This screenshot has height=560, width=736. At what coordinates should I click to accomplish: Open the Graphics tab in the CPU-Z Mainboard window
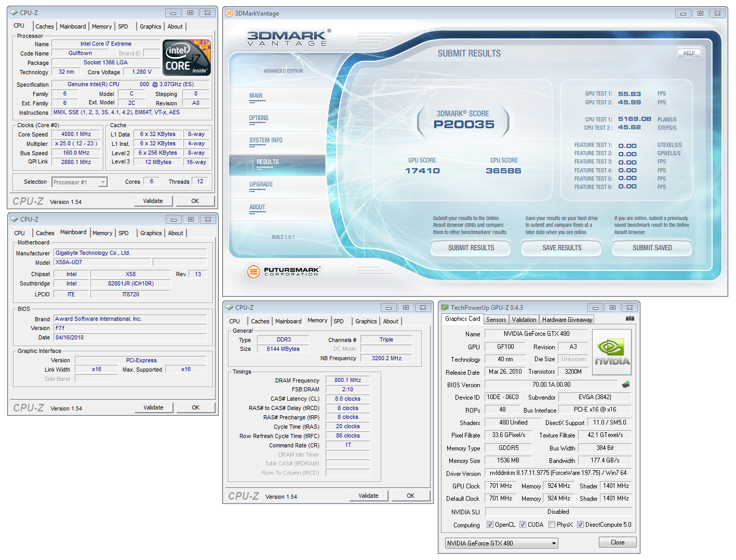tap(151, 233)
